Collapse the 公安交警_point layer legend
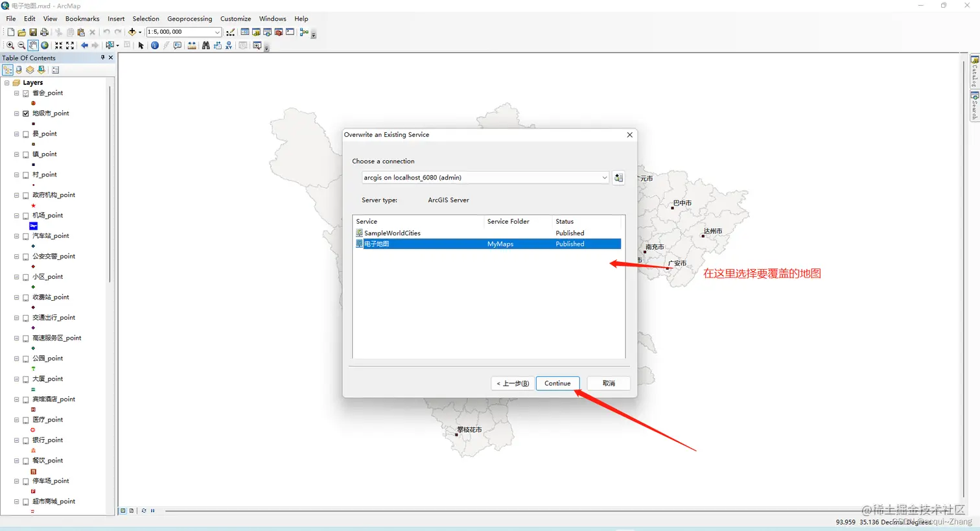 click(17, 257)
